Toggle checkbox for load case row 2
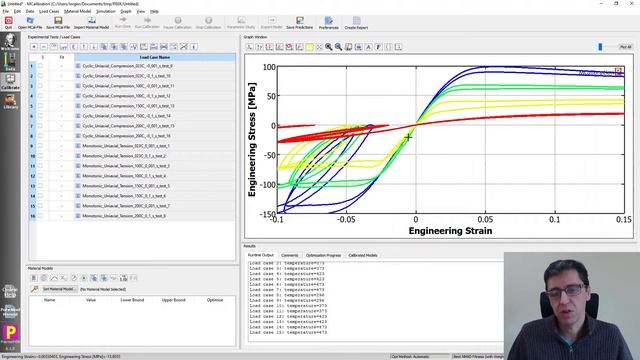Screen dimensions: 640x360 40,76
